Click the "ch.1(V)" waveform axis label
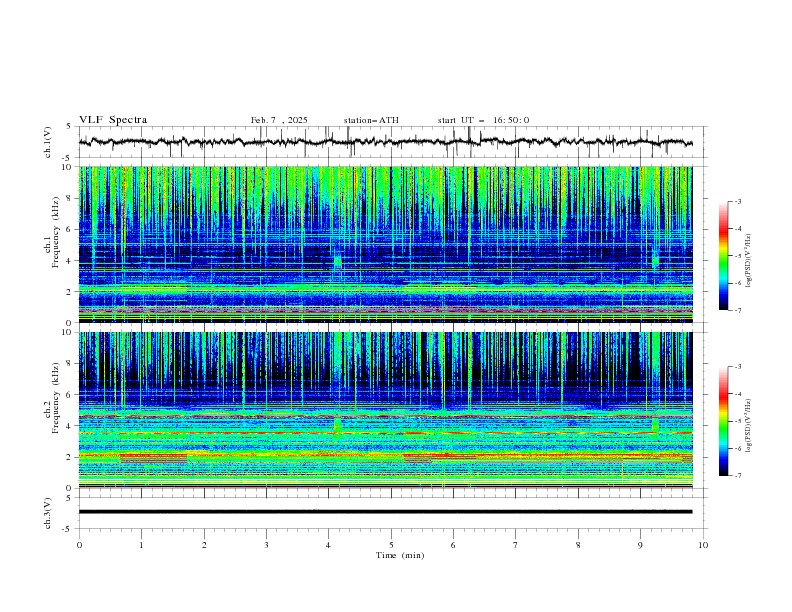Viewport: 792px width, 612px height. click(x=48, y=142)
